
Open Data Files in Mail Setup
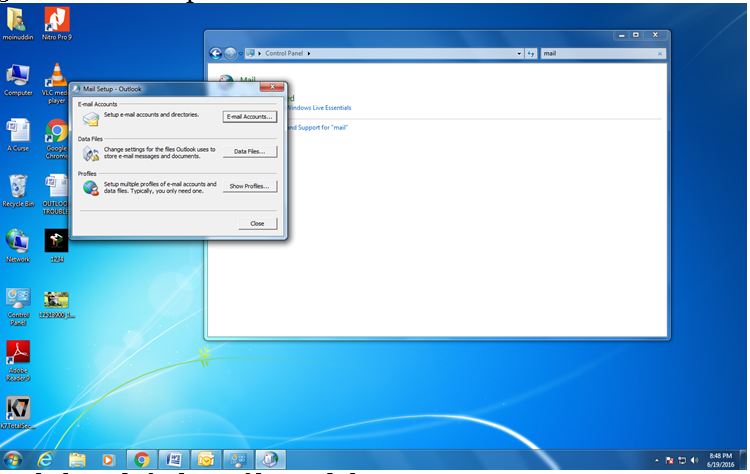coord(250,152)
